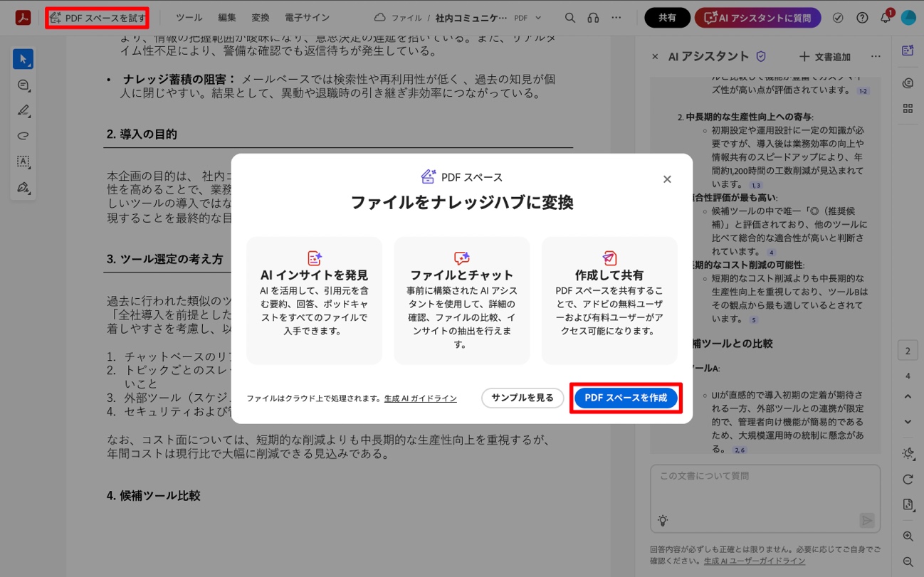Click the headphones read-aloud icon
The image size is (924, 577).
593,18
